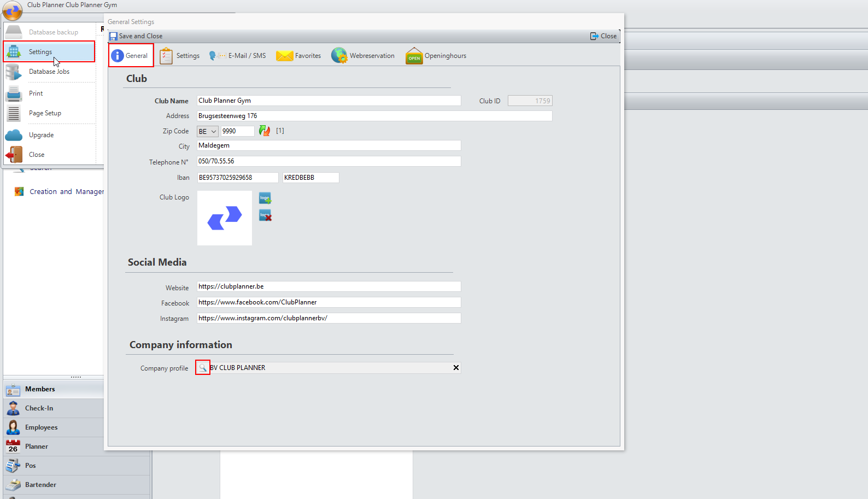
Task: Choose Database Jobs from the menu
Action: click(x=49, y=72)
